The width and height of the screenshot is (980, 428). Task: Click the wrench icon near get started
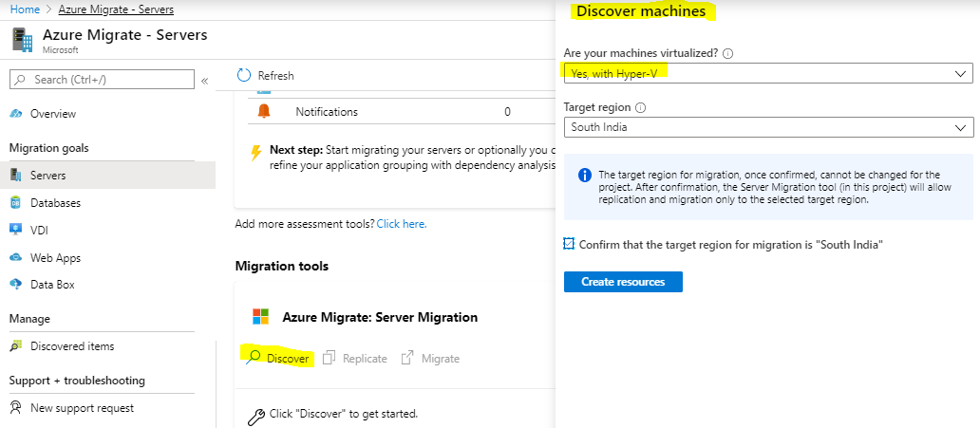(256, 416)
